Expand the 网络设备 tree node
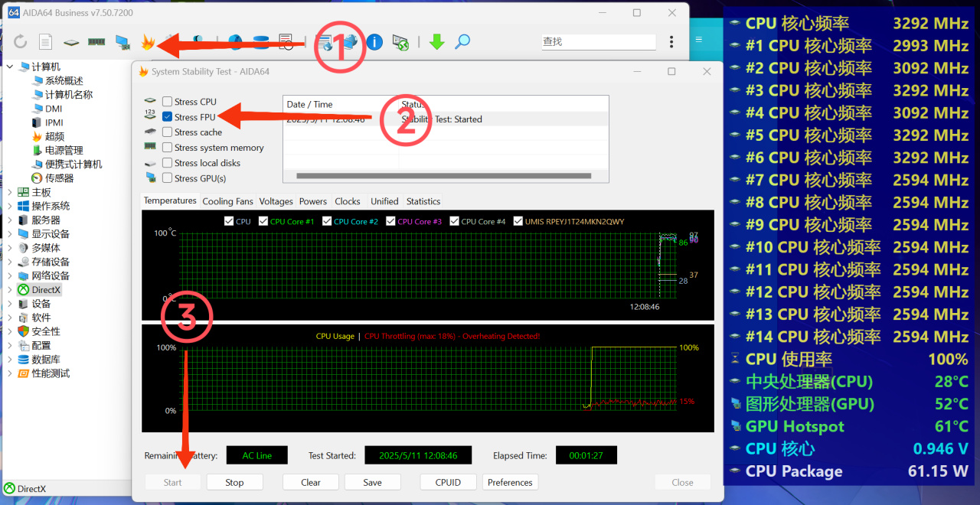This screenshot has height=505, width=980. tap(10, 275)
